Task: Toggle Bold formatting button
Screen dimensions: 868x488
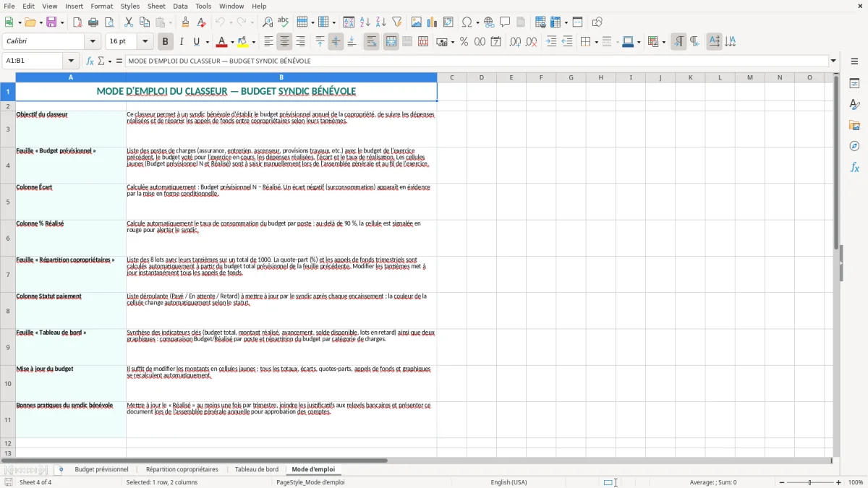Action: pyautogui.click(x=165, y=42)
